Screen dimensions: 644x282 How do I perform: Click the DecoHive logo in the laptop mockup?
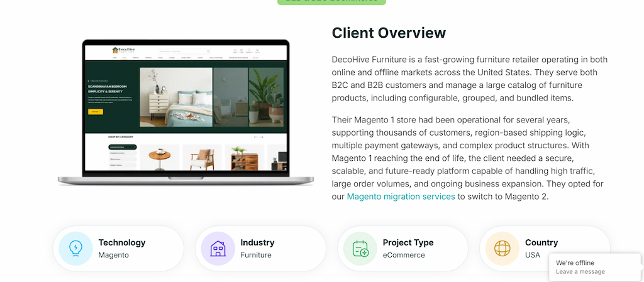(124, 50)
